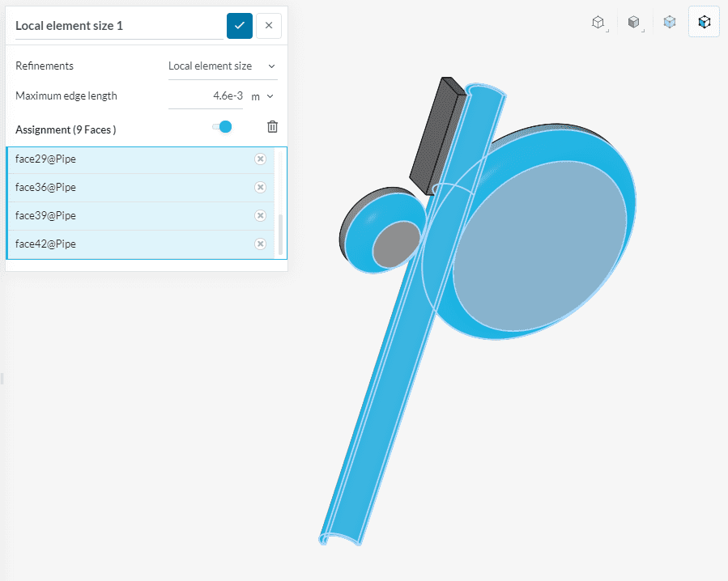Select the shaded gray cube render mode

[x=635, y=23]
